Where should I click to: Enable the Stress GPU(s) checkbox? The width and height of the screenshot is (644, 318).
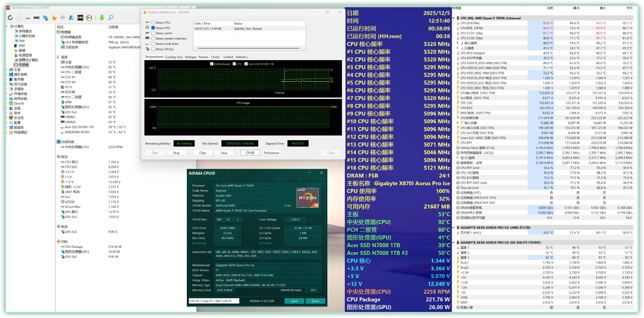coord(153,49)
